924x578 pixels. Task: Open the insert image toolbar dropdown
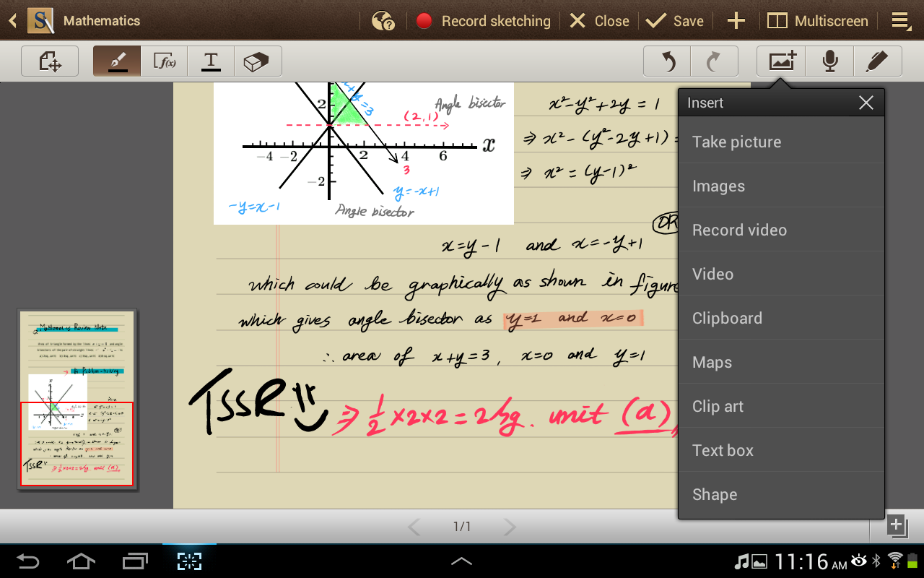(782, 61)
